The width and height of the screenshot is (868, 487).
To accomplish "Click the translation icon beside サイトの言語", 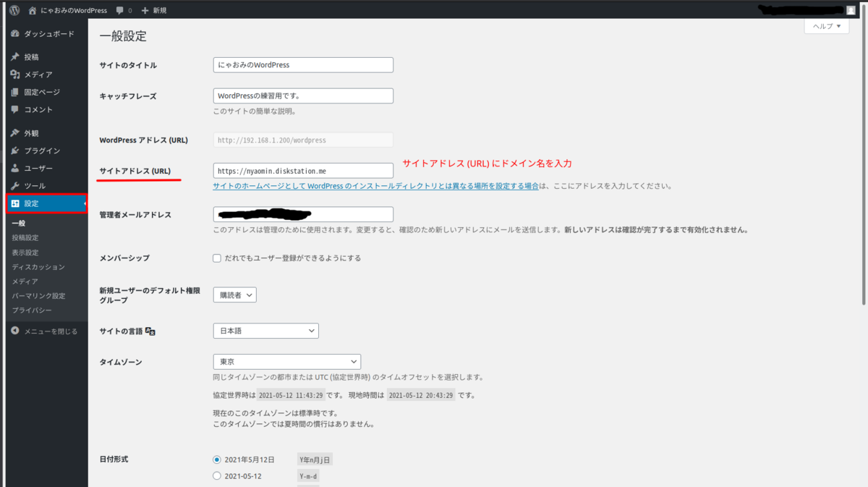I will pos(150,331).
